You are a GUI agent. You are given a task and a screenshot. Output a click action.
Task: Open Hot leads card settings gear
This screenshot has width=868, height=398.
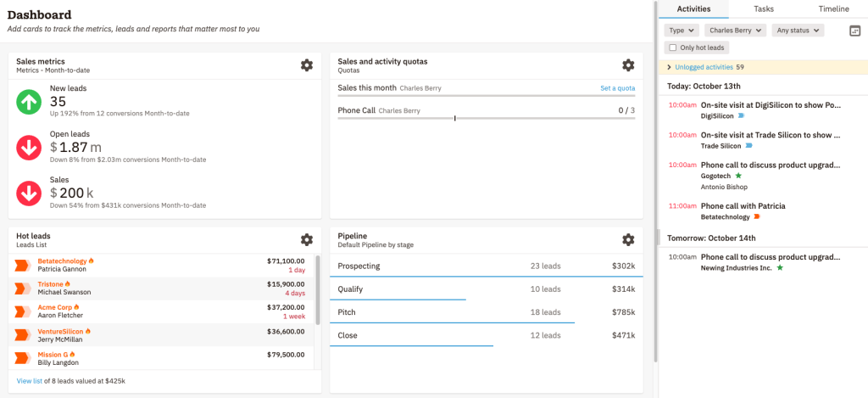[306, 239]
